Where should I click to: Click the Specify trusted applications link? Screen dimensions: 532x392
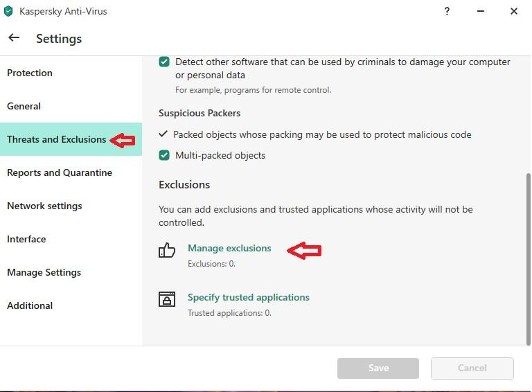pos(249,297)
